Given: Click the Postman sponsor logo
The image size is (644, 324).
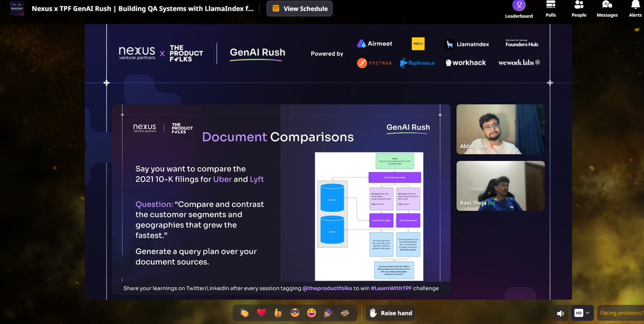Looking at the screenshot, I should tap(375, 63).
